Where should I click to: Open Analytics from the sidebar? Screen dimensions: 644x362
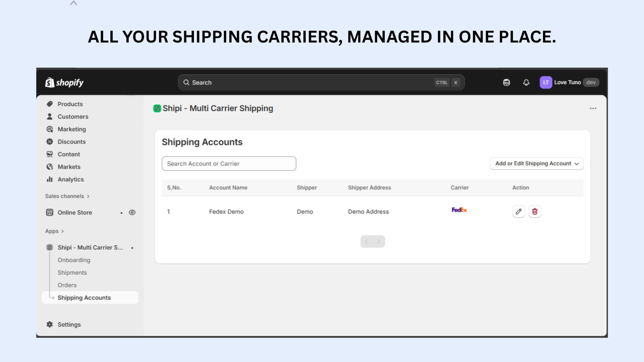70,179
